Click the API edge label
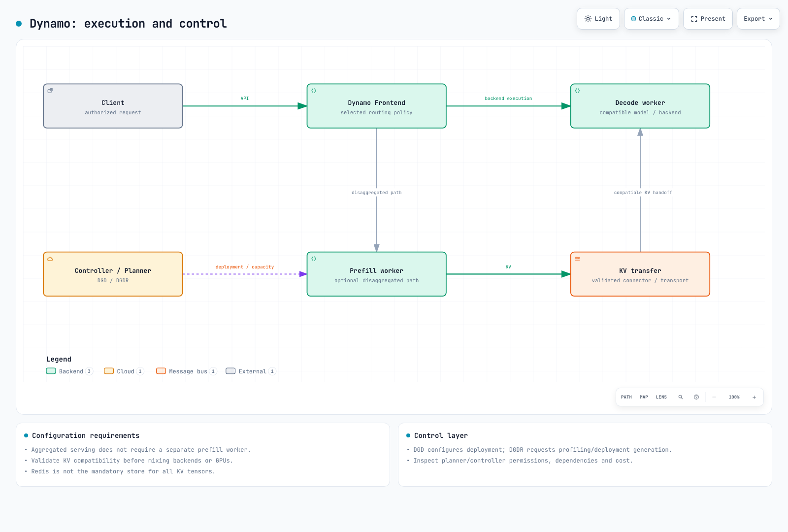The height and width of the screenshot is (532, 788). click(x=245, y=99)
